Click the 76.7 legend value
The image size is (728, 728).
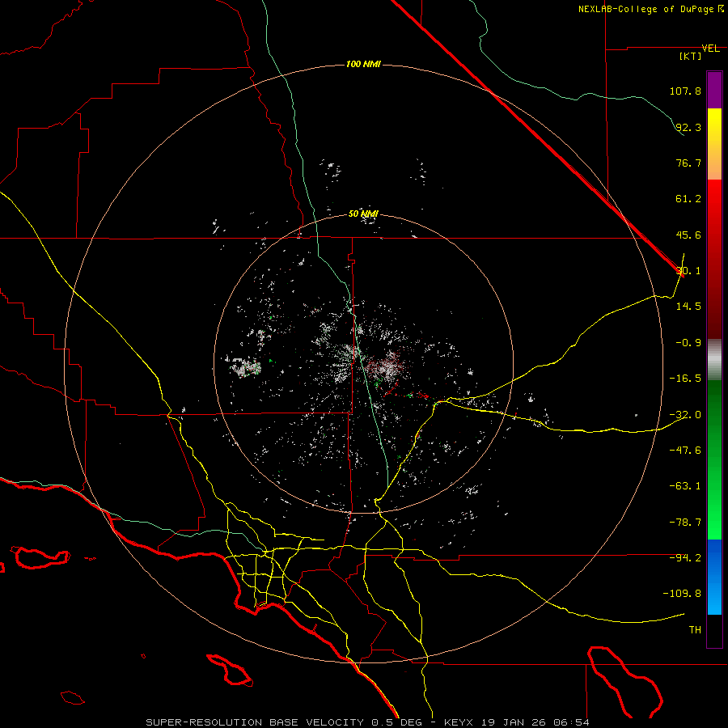click(x=688, y=163)
